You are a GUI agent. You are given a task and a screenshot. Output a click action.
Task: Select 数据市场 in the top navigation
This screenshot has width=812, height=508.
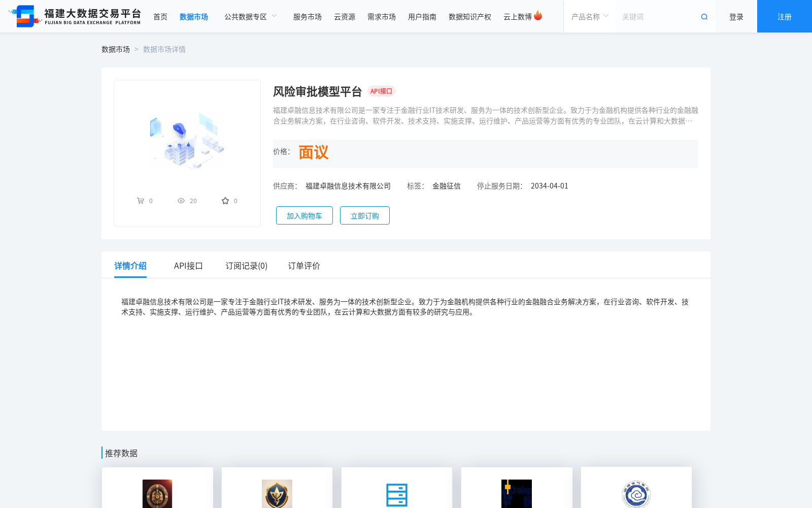(x=194, y=17)
